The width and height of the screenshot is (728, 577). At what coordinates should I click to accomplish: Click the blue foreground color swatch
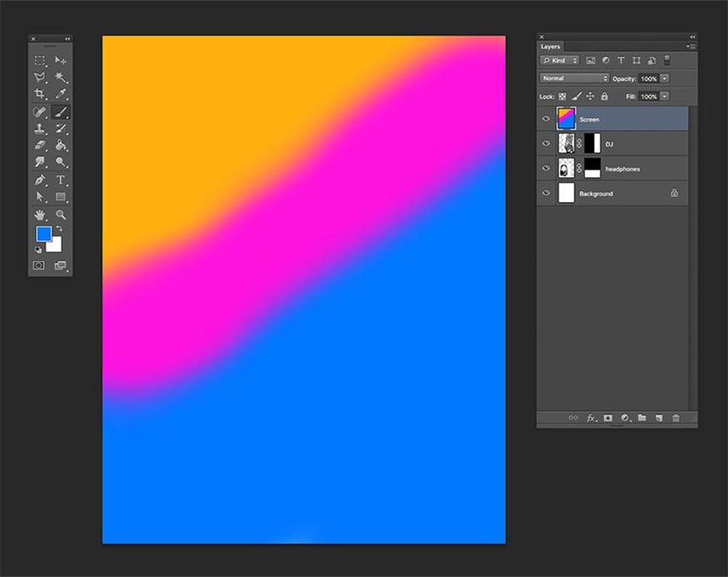point(42,234)
